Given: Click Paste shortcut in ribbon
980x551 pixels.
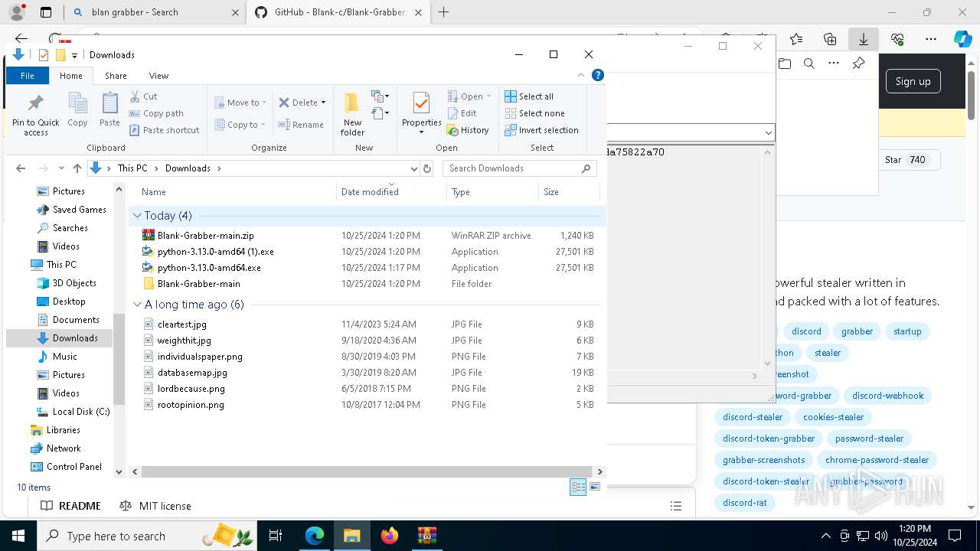Looking at the screenshot, I should coord(164,130).
